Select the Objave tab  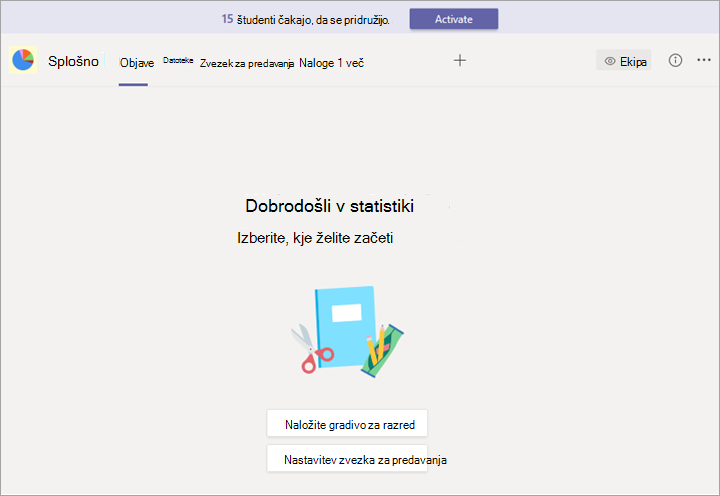(x=137, y=63)
